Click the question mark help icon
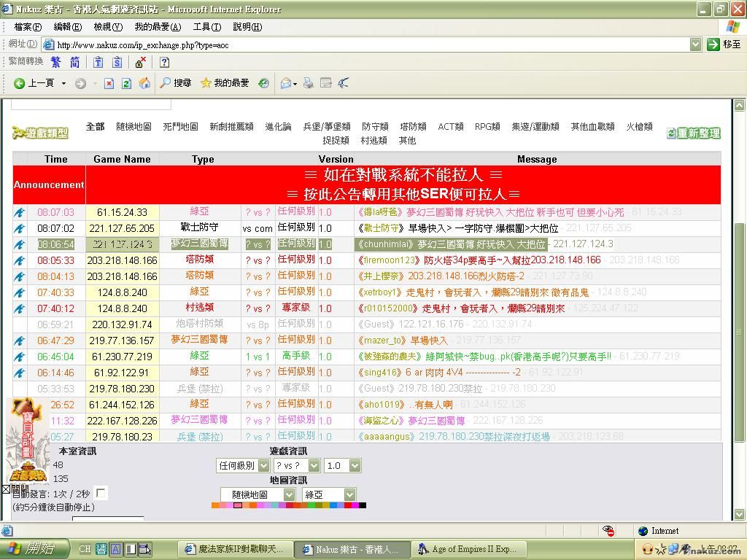This screenshot has width=747, height=560. pyautogui.click(x=164, y=62)
